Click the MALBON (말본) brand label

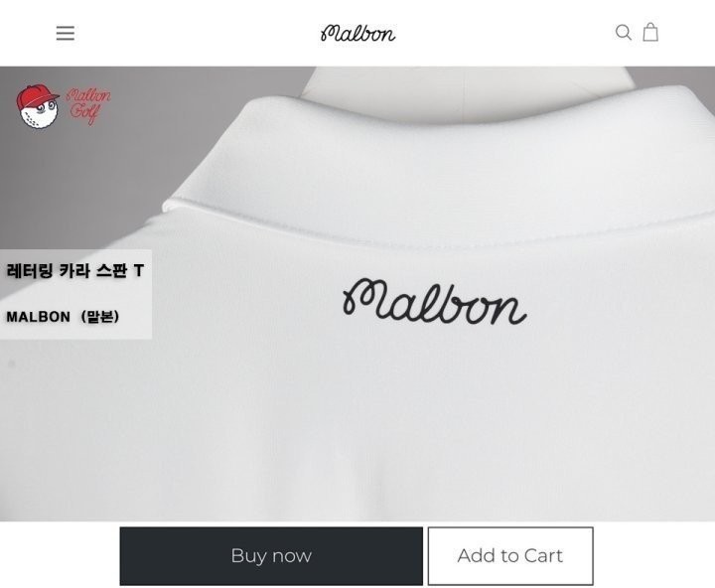tap(63, 316)
